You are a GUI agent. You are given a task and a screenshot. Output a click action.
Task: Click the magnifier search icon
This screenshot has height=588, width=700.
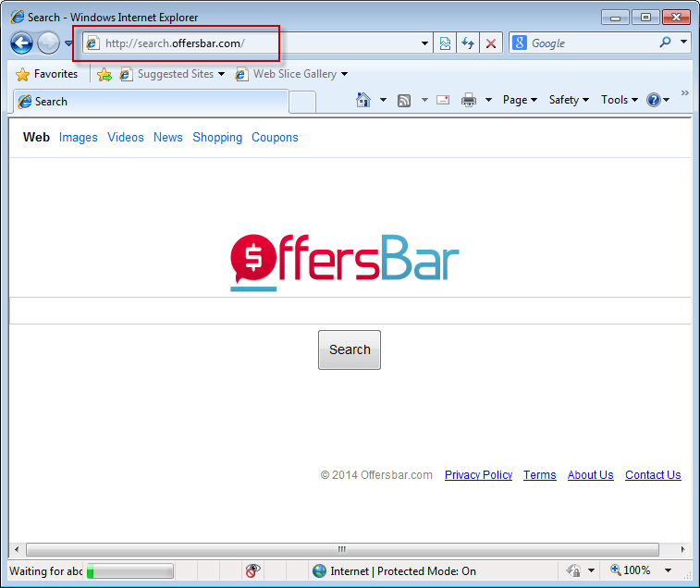[665, 43]
